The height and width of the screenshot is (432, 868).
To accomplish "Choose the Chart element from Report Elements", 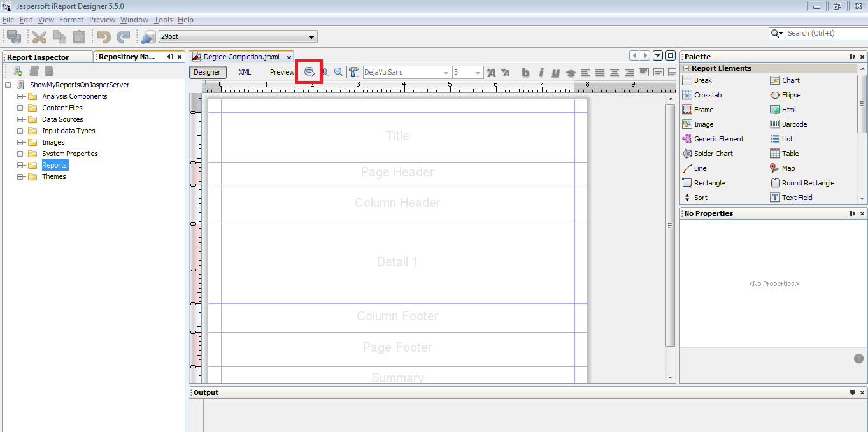I will pyautogui.click(x=790, y=80).
